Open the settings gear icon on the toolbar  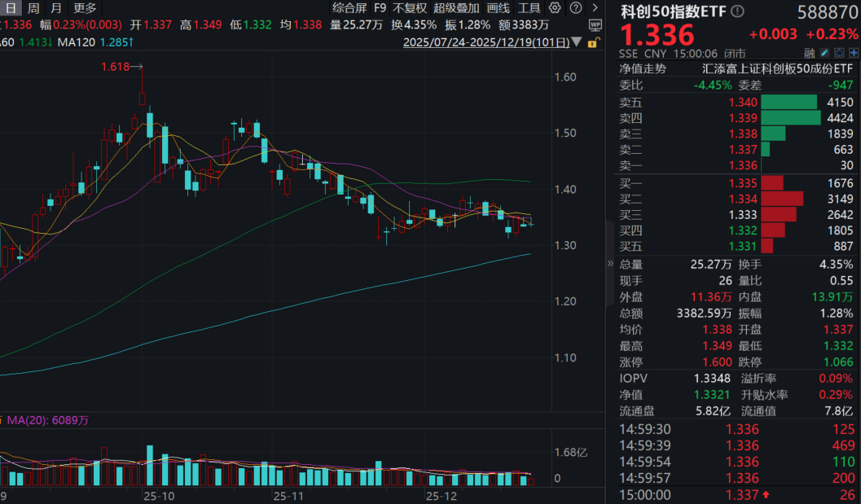[554, 7]
